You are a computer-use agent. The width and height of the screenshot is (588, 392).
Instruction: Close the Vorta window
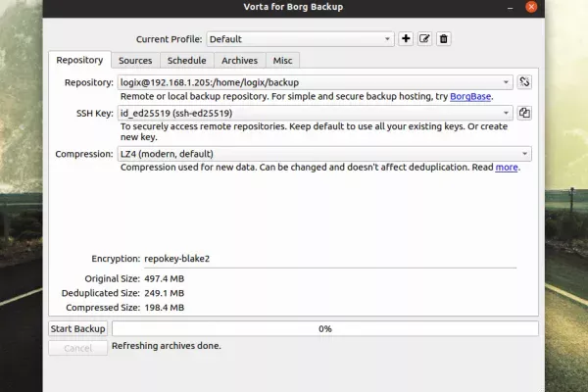[x=532, y=8]
